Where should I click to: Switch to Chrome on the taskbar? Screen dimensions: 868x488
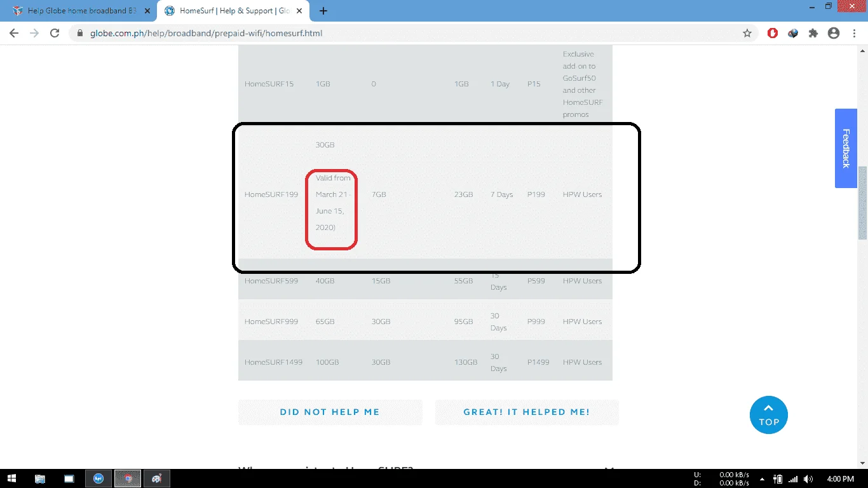[x=128, y=478]
